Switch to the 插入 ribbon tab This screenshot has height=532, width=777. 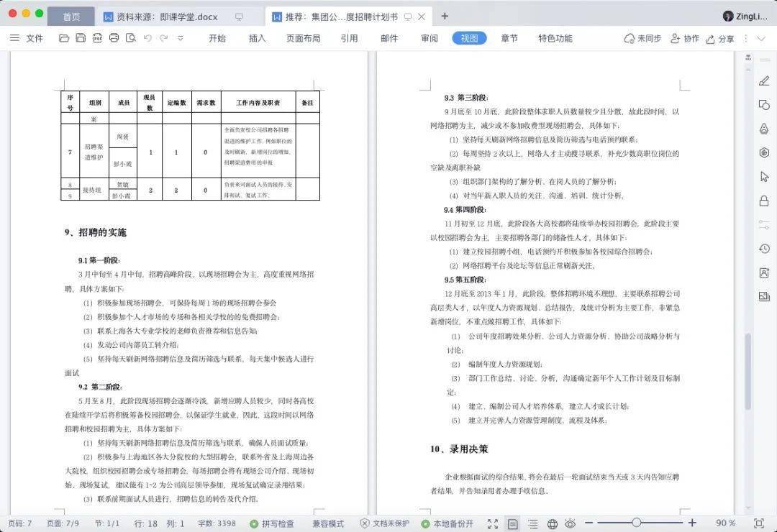(257, 38)
